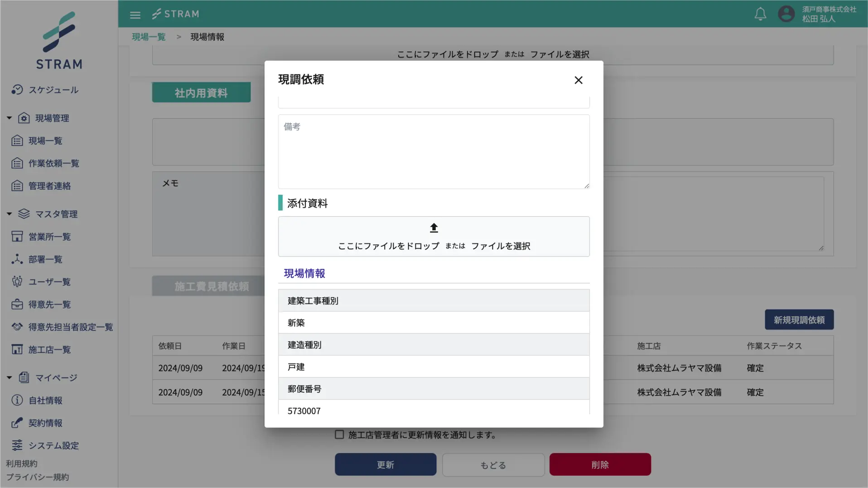Select the スケジュール calendar icon

[x=17, y=89]
